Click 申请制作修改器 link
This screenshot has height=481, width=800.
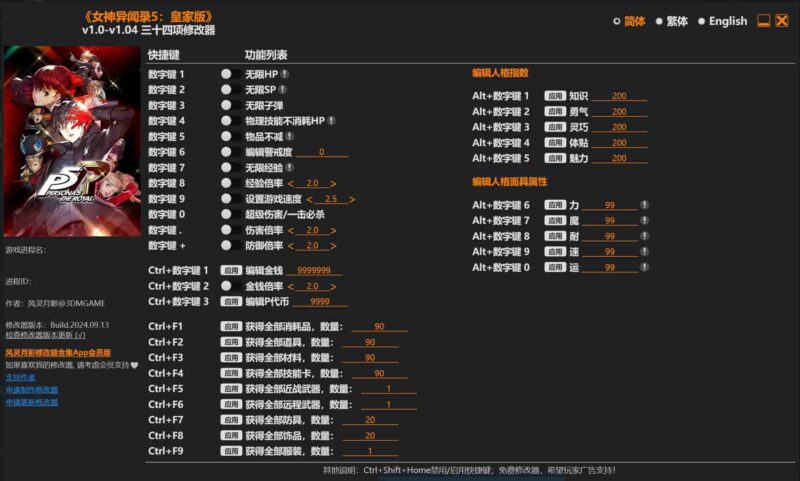[32, 390]
